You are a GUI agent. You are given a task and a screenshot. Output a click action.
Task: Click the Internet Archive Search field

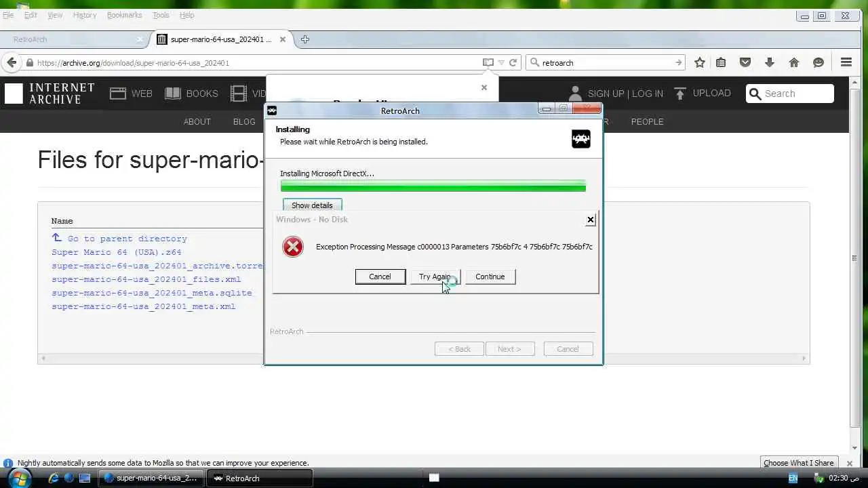790,94
